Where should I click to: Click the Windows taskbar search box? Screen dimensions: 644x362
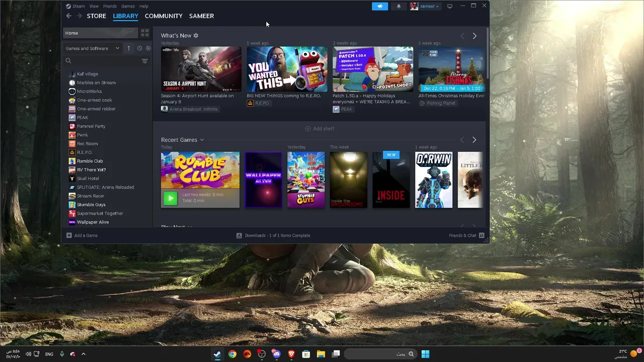381,354
